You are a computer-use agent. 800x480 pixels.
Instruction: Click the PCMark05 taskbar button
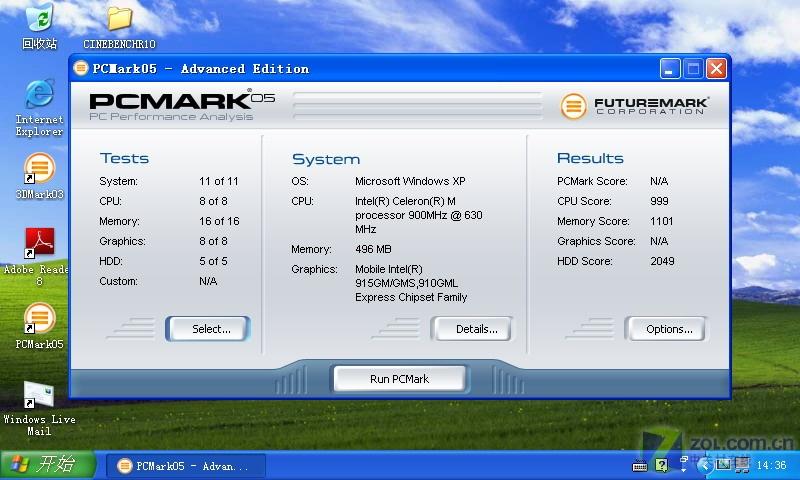(x=186, y=466)
